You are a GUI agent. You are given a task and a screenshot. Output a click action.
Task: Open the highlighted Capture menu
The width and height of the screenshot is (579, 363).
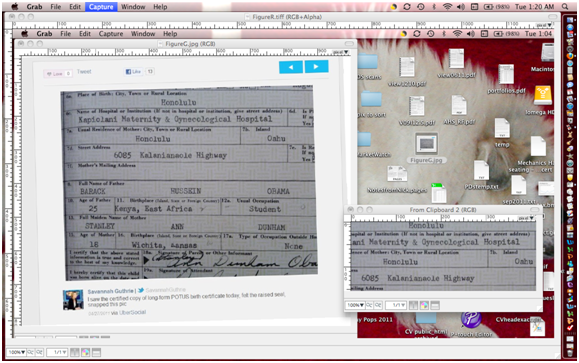coord(101,7)
